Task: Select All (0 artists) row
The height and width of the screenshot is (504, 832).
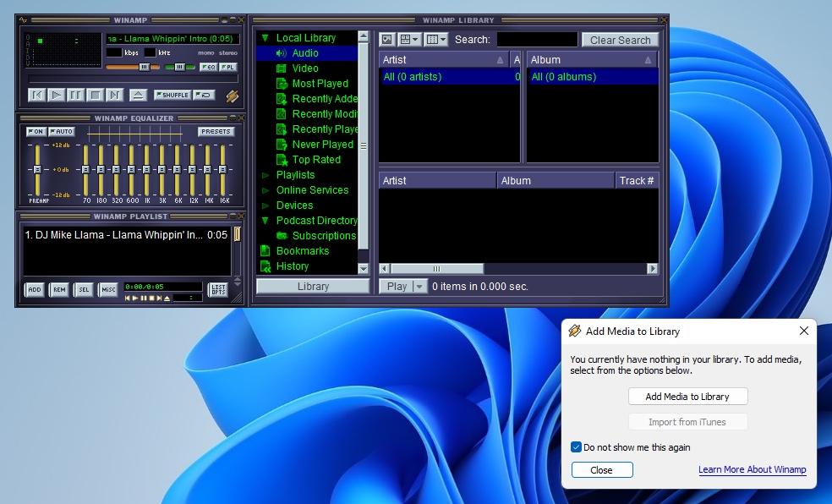Action: (x=450, y=77)
